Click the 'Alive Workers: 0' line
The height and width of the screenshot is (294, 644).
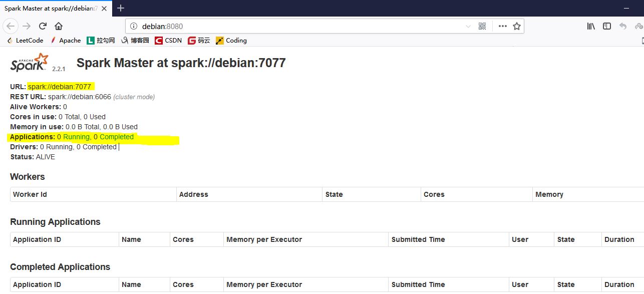click(x=39, y=107)
